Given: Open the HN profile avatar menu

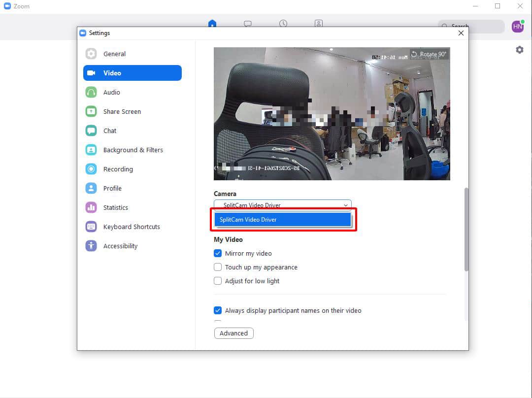Looking at the screenshot, I should (518, 26).
